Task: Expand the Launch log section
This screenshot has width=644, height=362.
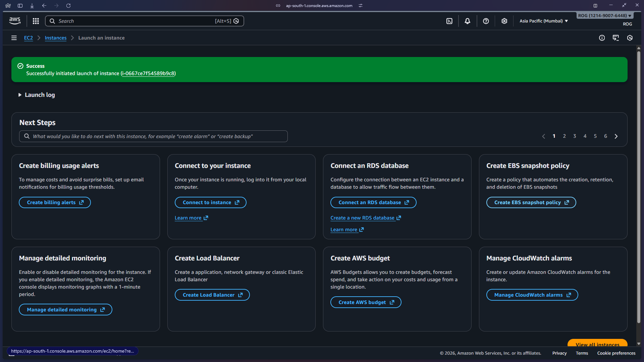Action: pos(37,95)
